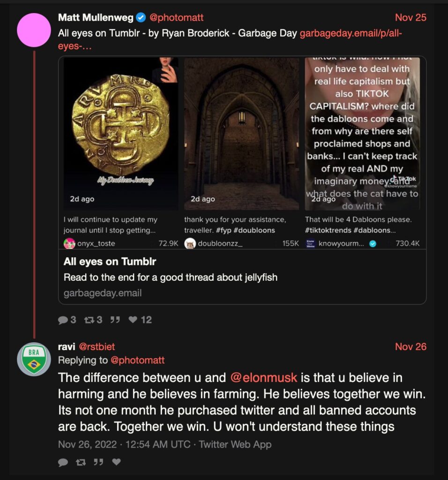This screenshot has width=448, height=480.
Task: Open the TikTok capitalism text thumbnail
Action: [x=362, y=134]
